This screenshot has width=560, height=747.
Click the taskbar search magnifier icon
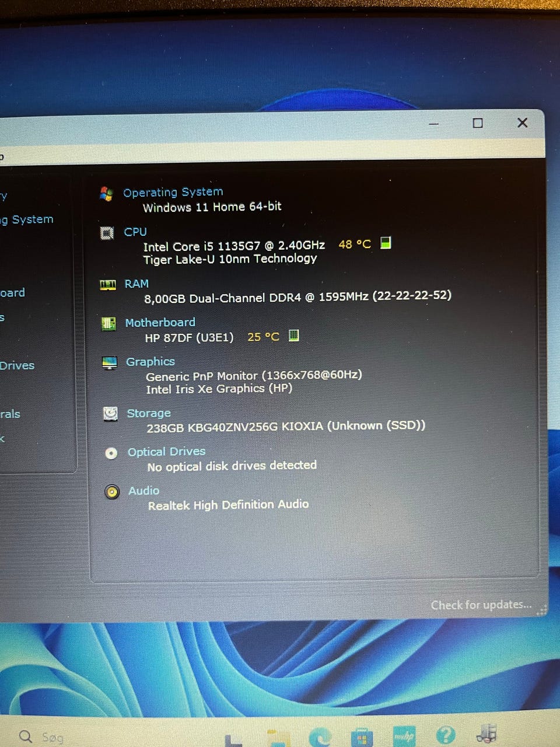26,736
